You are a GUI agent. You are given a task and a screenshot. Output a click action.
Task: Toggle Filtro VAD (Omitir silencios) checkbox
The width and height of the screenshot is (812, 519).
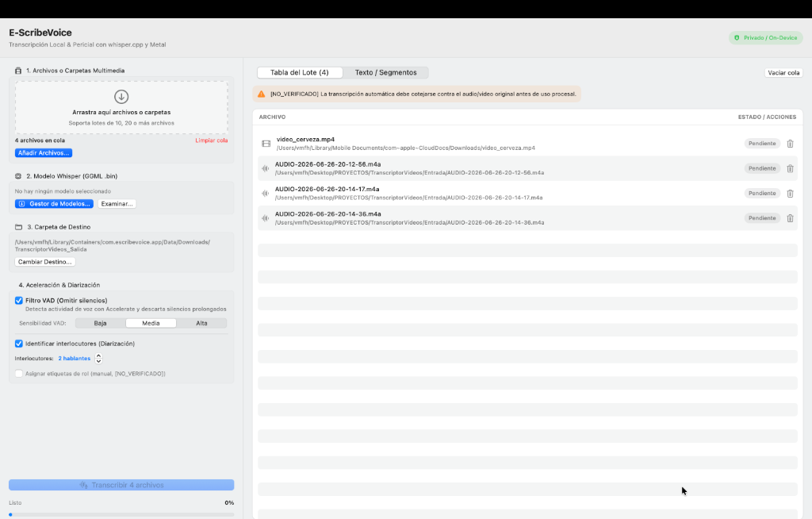click(19, 301)
